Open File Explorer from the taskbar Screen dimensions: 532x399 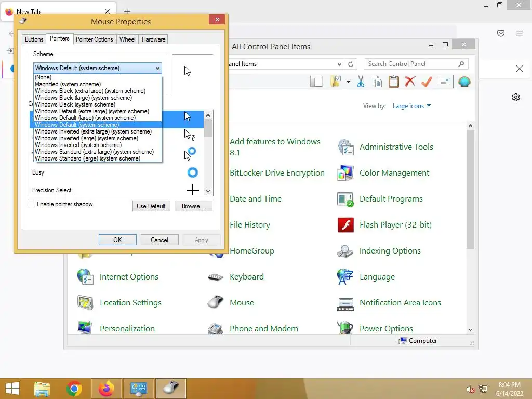coord(42,389)
